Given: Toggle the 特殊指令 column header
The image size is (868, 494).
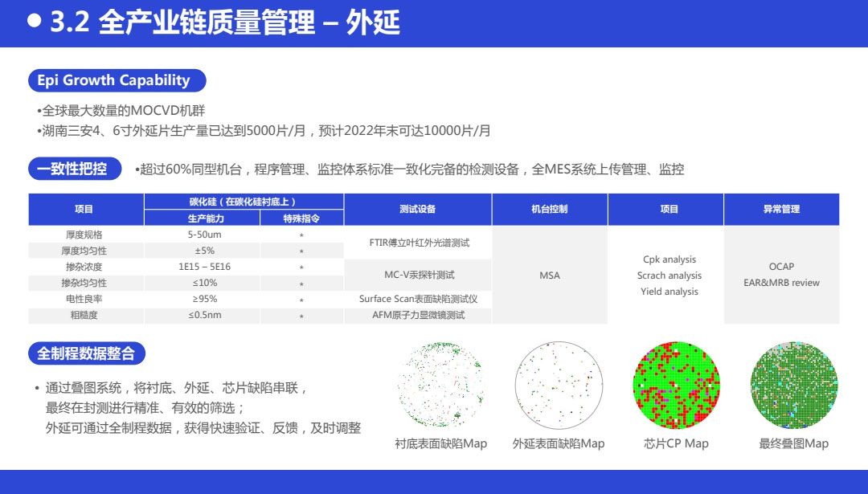Looking at the screenshot, I should point(301,218).
